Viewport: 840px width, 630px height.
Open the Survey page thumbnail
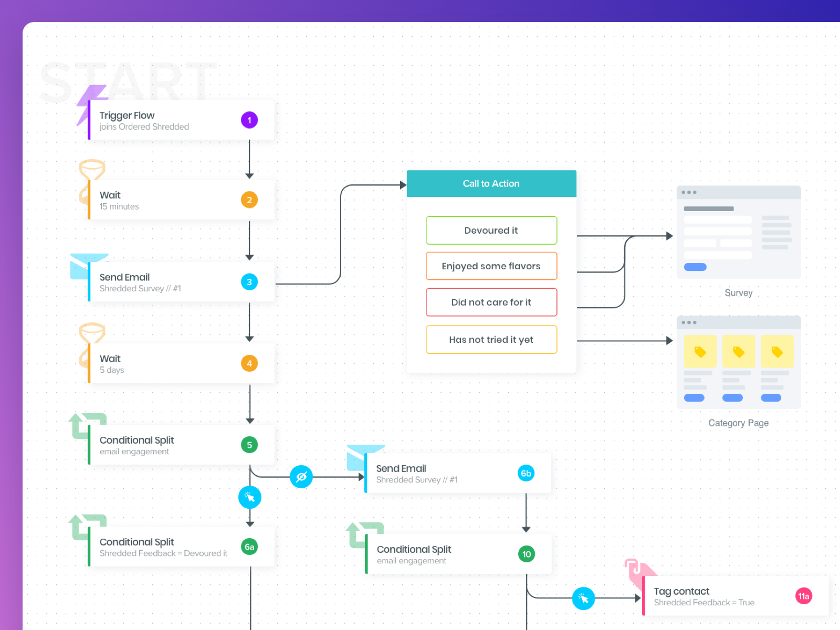point(739,232)
